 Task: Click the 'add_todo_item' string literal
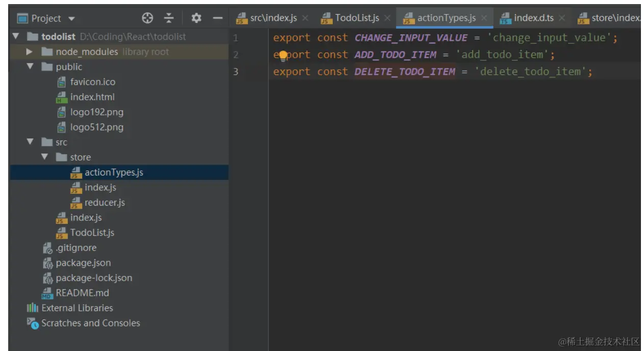coord(503,55)
